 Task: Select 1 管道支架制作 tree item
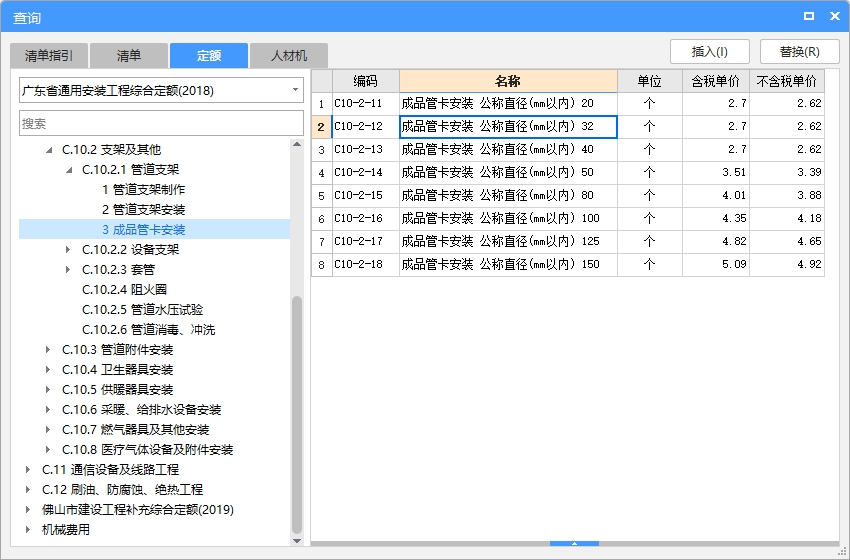pyautogui.click(x=144, y=190)
